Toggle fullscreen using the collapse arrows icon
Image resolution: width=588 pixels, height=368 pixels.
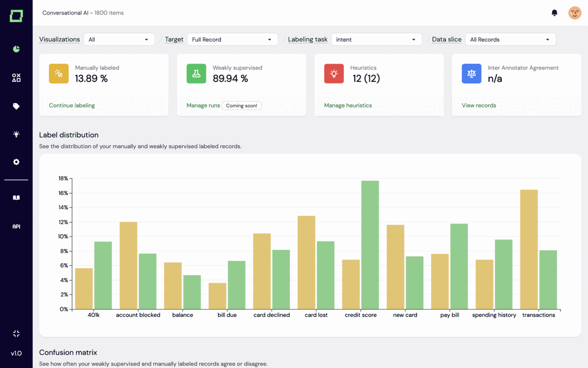coord(16,334)
